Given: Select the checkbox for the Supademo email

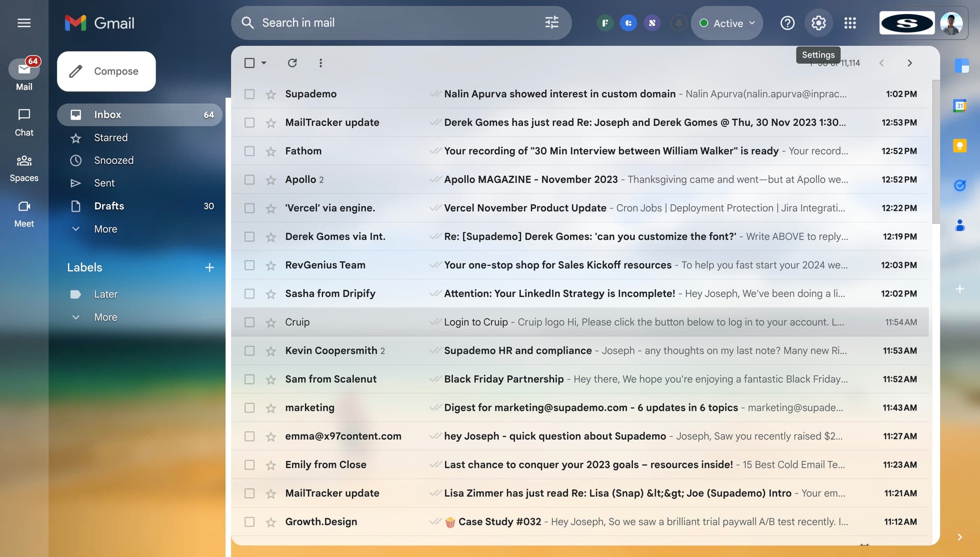Looking at the screenshot, I should tap(249, 94).
